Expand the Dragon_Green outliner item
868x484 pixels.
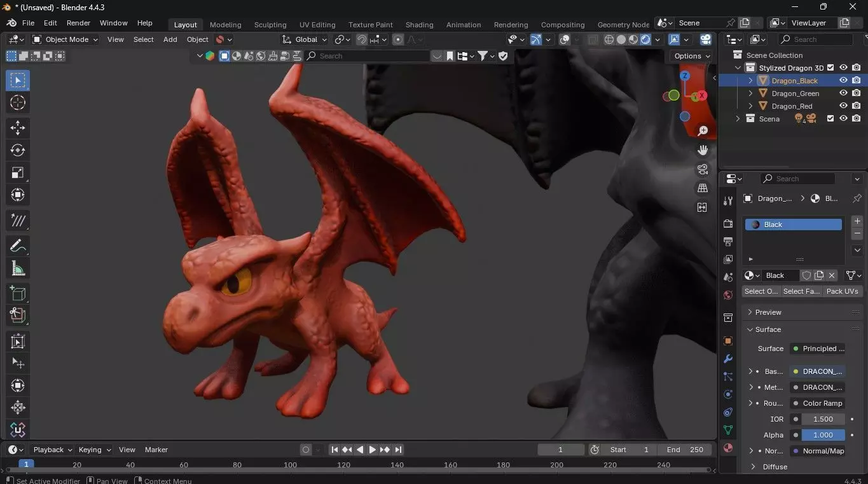point(750,93)
